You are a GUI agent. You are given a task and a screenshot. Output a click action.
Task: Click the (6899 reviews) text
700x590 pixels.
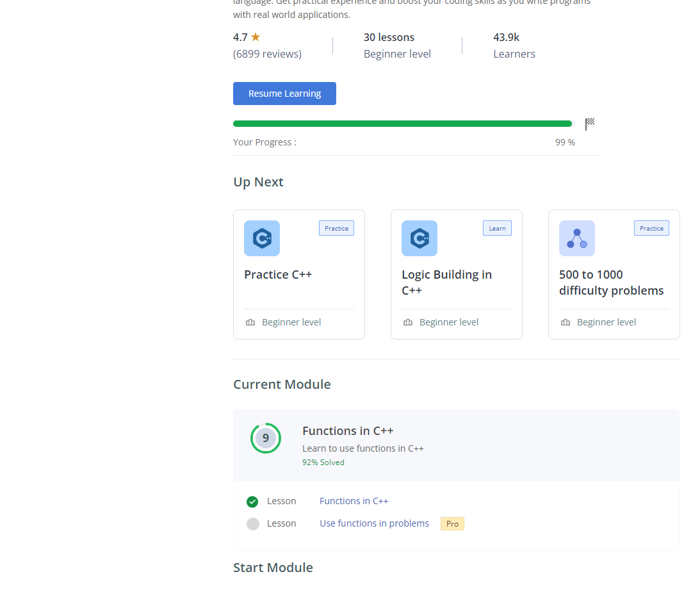coord(268,54)
